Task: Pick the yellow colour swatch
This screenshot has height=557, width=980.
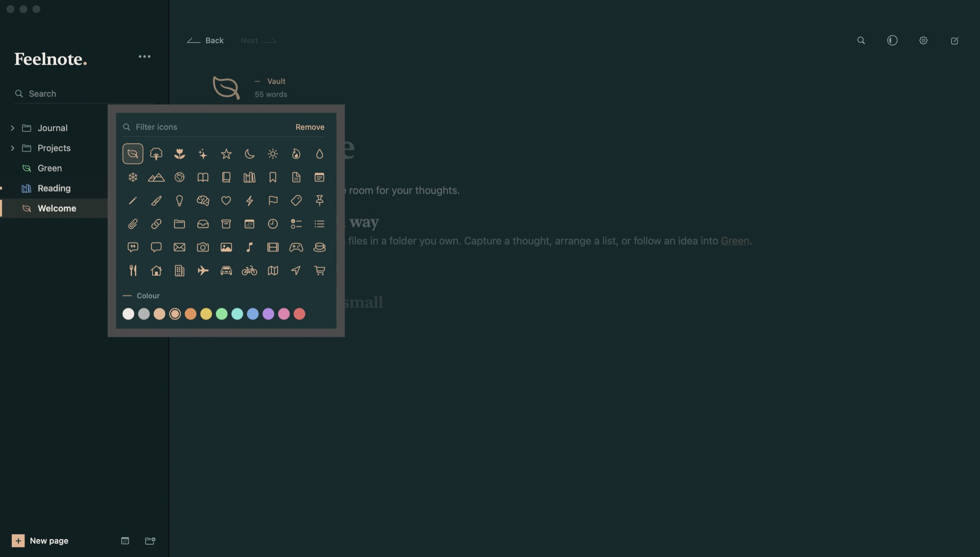Action: [206, 314]
